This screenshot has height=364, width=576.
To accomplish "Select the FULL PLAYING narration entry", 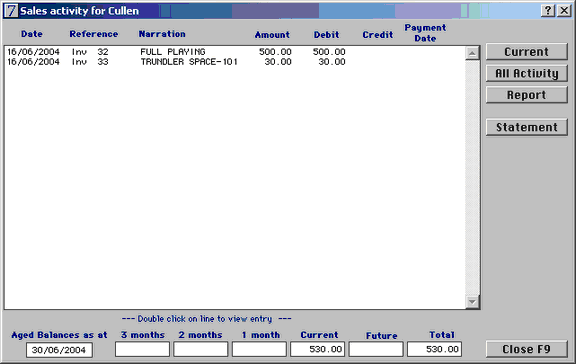I will click(173, 52).
